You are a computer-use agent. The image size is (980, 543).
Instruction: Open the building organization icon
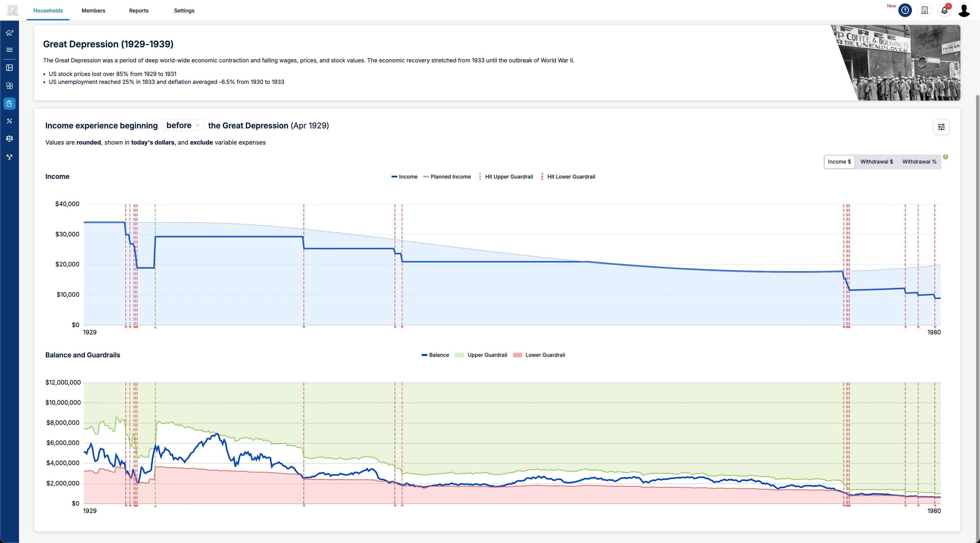(925, 10)
